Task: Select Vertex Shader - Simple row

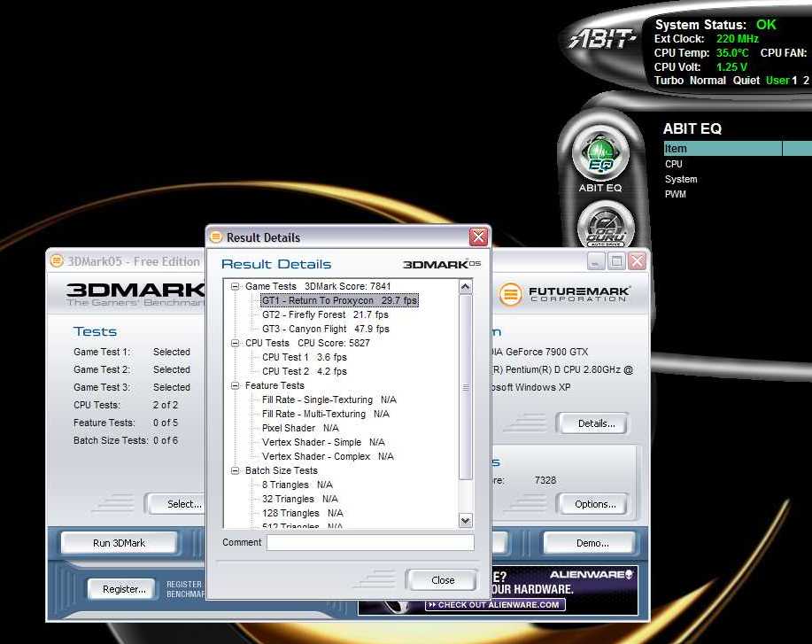Action: [x=323, y=442]
